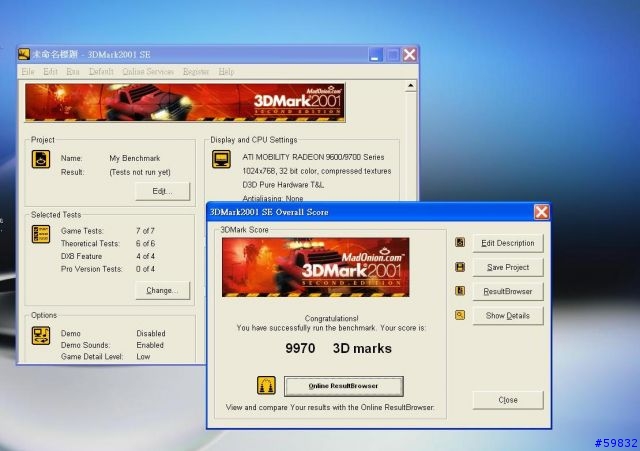This screenshot has height=451, width=640.
Task: Click the Theoretical Tests 6 of 6 value
Action: 145,243
